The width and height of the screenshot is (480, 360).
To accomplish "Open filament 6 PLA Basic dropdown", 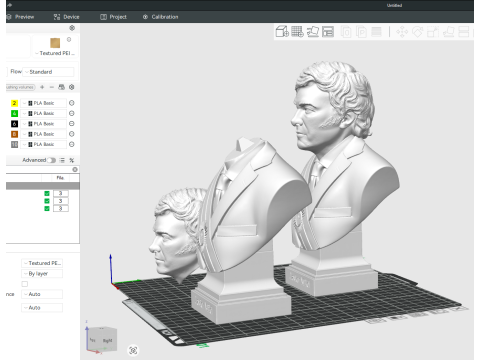I will tap(43, 124).
